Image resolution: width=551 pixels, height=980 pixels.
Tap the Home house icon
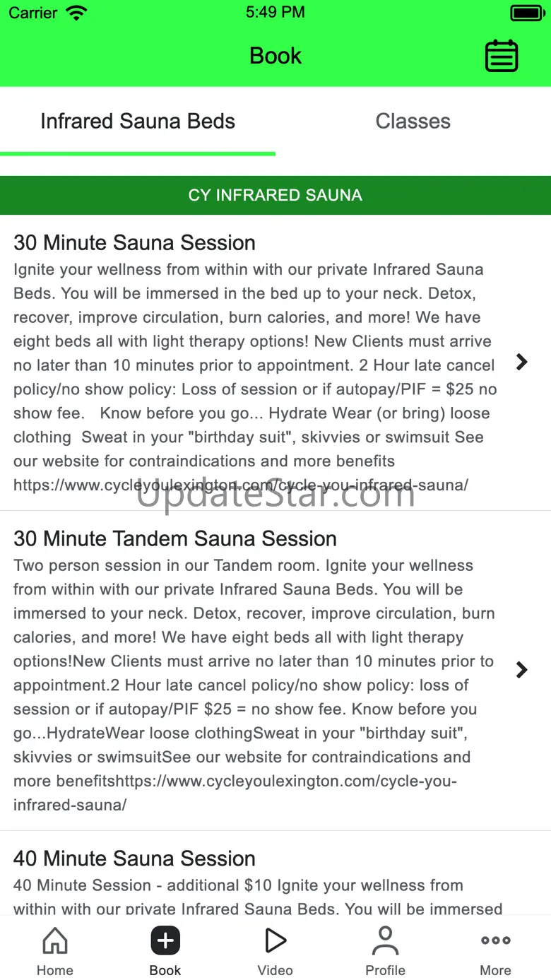pyautogui.click(x=55, y=940)
